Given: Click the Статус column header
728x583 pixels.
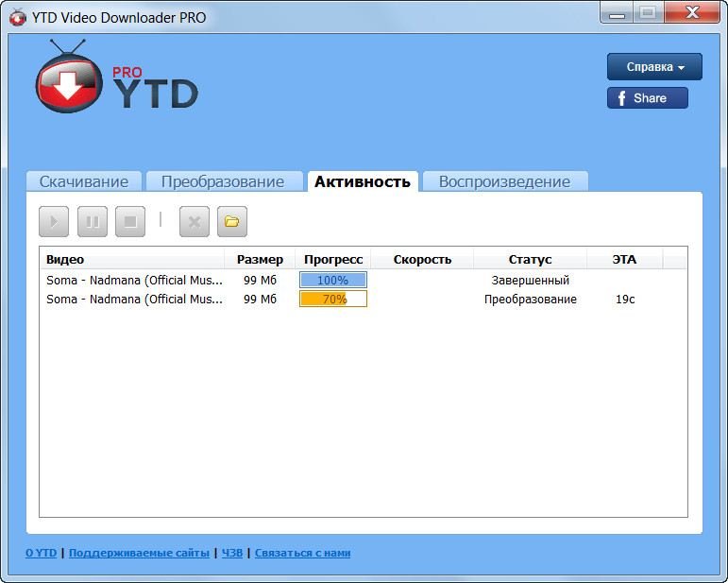Looking at the screenshot, I should (530, 259).
